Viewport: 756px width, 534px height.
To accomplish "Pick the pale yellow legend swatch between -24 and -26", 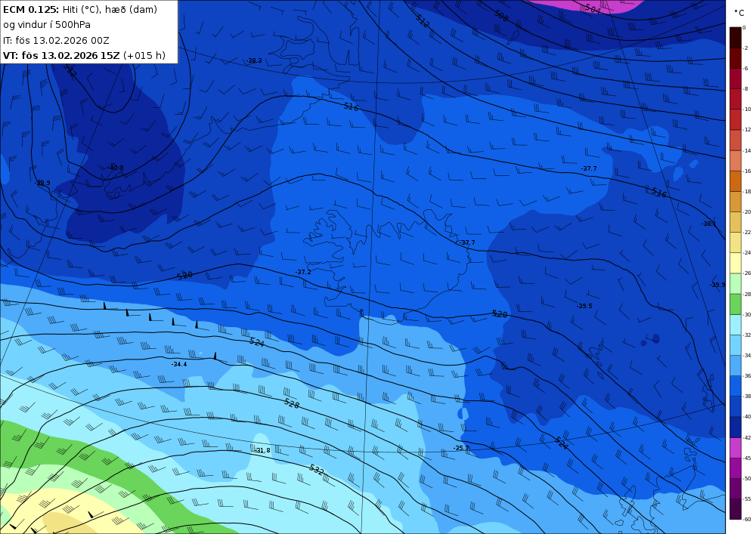I will point(736,263).
